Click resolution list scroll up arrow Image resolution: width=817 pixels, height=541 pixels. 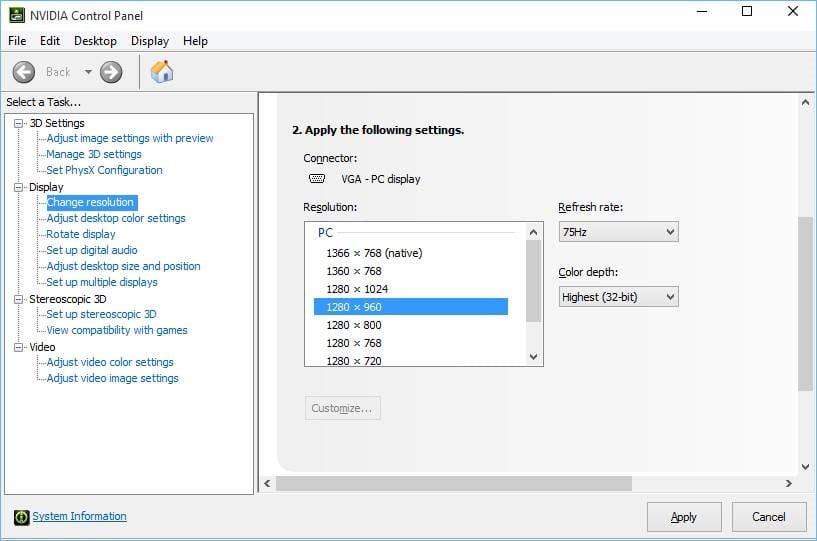pyautogui.click(x=533, y=232)
